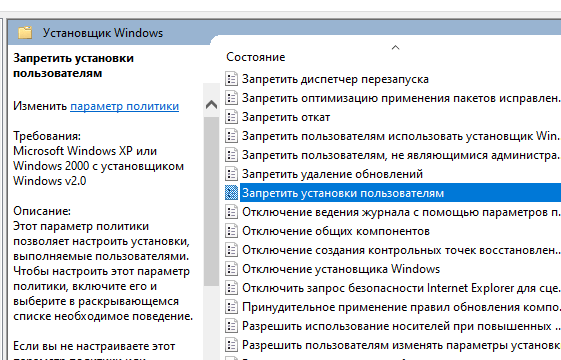Select Разрешить пользователям изменять параметры policy
This screenshot has height=360, width=561.
pyautogui.click(x=401, y=345)
